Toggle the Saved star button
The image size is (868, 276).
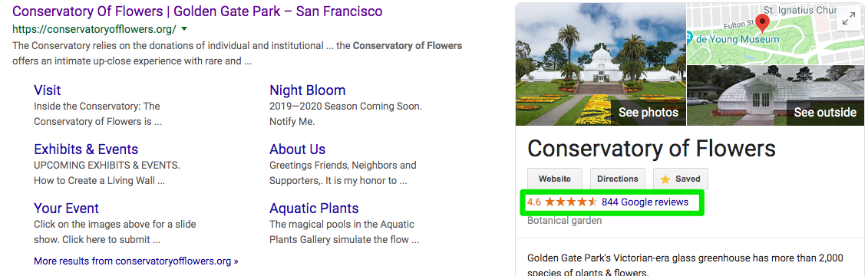point(681,179)
